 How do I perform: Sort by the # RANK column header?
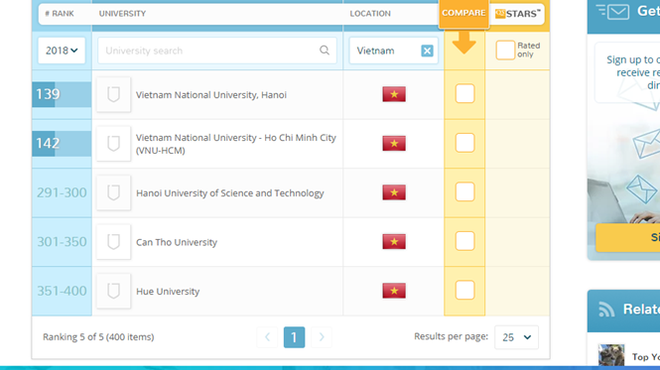59,13
